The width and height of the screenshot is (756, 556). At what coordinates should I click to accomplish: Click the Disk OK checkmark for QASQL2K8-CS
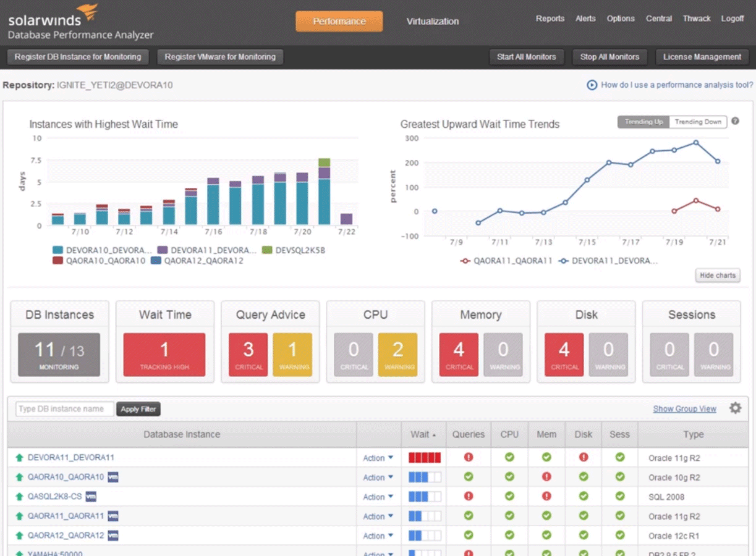584,497
